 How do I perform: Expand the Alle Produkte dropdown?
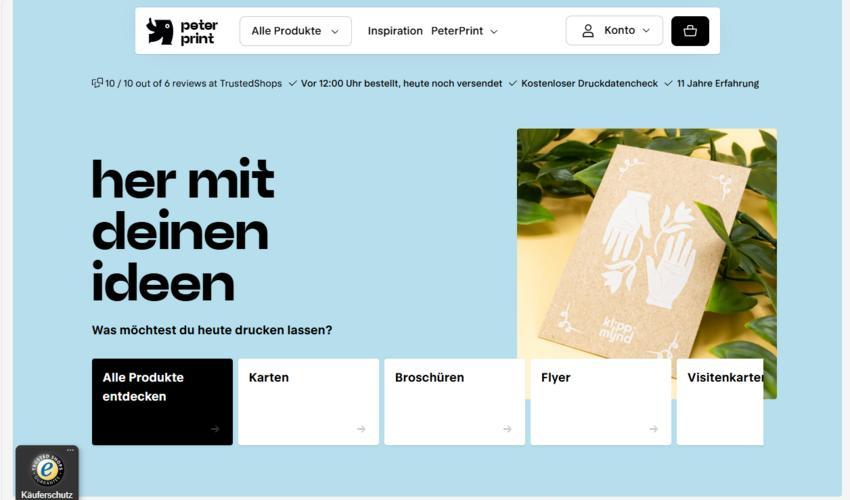tap(295, 31)
